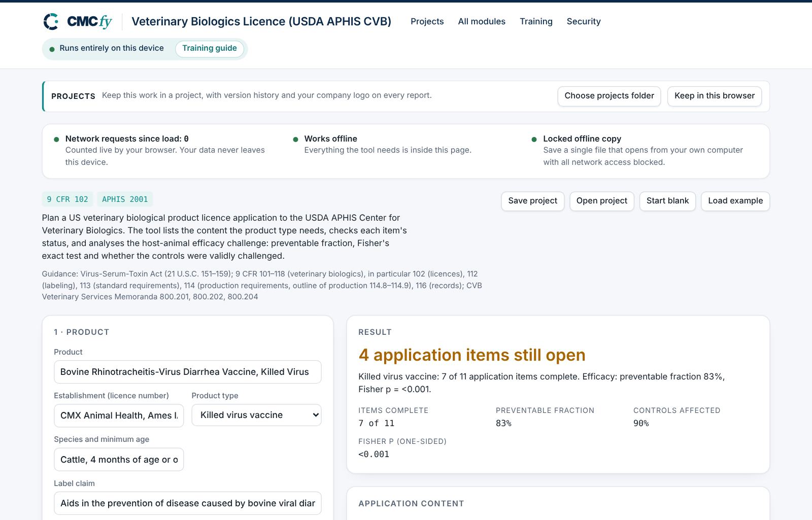Click 'Runs entirely on this device' status

[111, 48]
